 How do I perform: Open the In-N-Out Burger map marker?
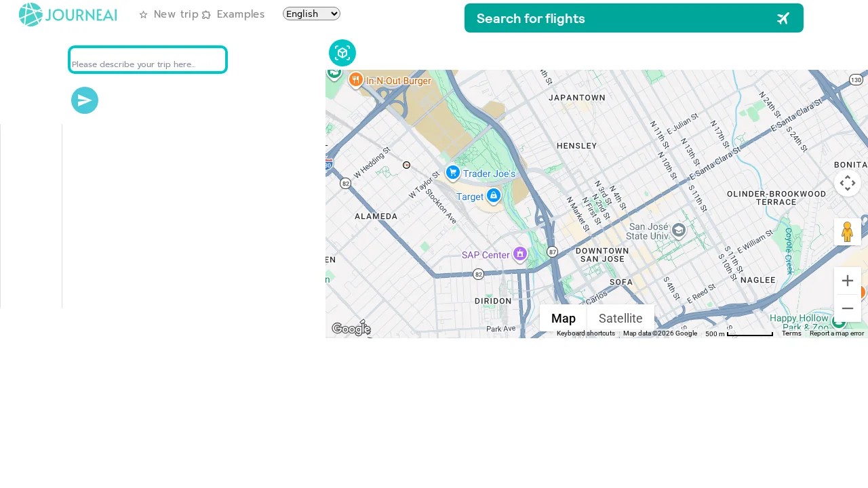coord(356,80)
